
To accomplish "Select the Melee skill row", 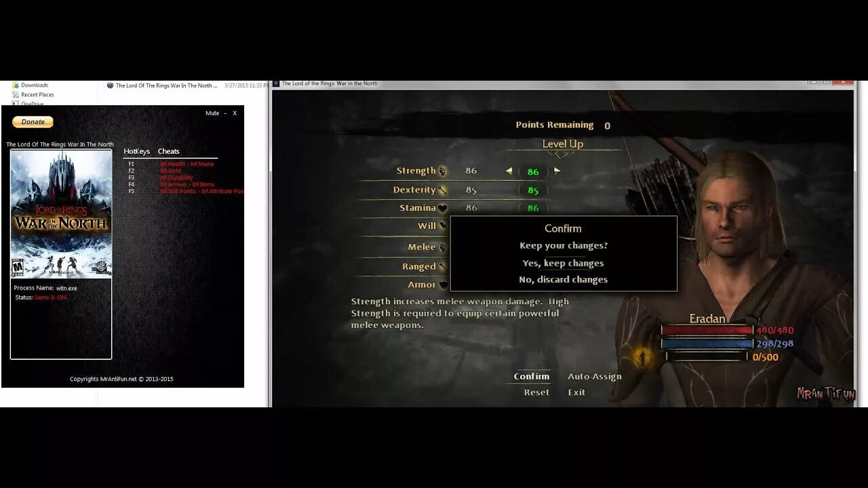I will pos(404,247).
